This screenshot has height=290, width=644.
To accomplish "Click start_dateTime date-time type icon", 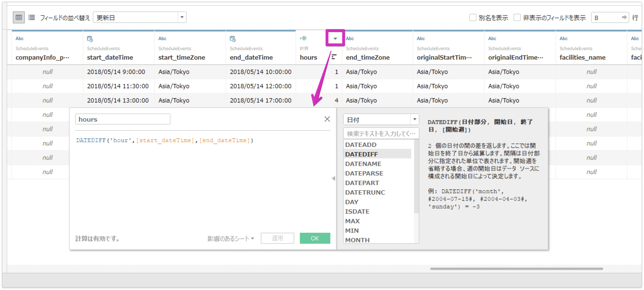I will click(90, 39).
